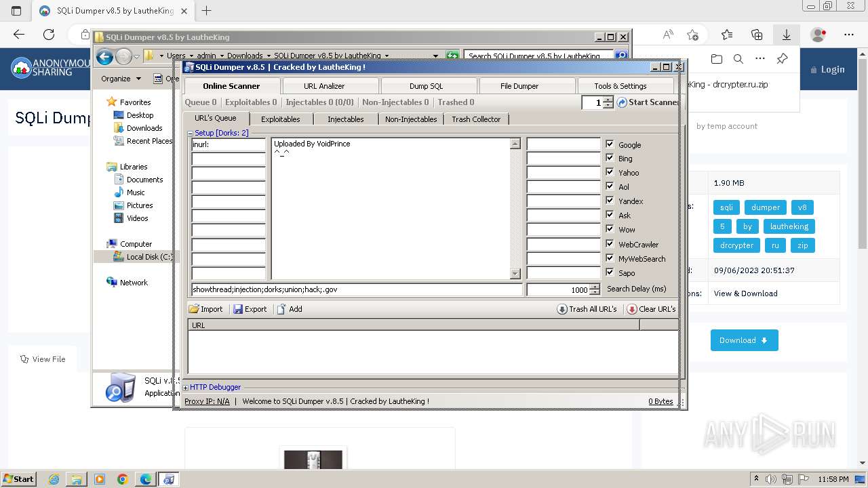Click the sqli tag
868x488 pixels.
tap(726, 207)
